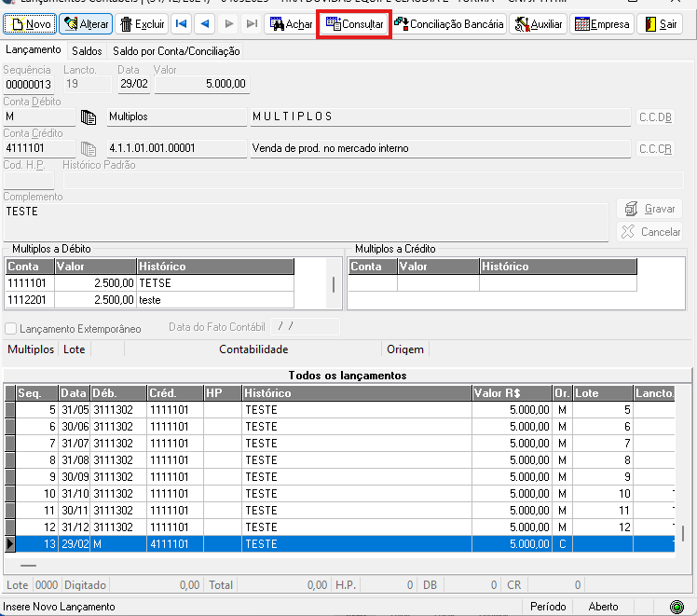Click the C.C.DB button

click(655, 117)
